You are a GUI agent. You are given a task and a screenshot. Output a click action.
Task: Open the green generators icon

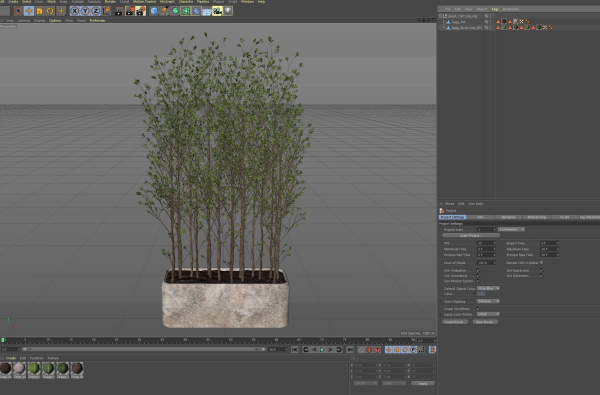[x=175, y=11]
